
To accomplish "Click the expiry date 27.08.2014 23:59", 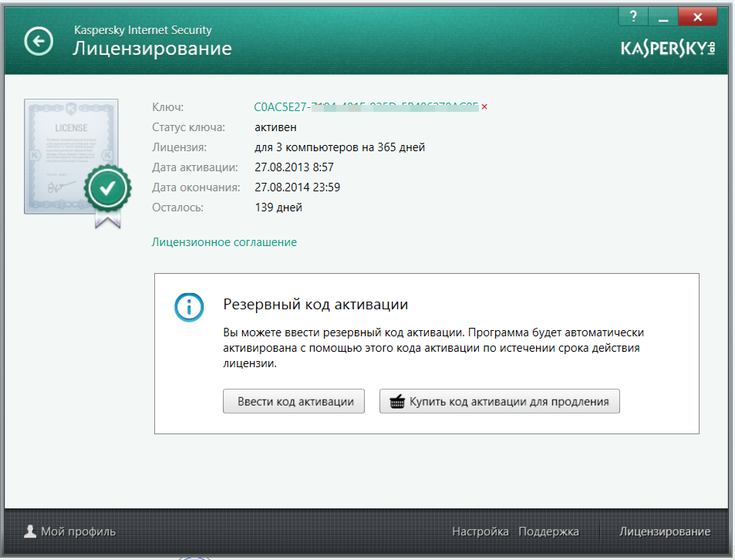I will tap(297, 187).
